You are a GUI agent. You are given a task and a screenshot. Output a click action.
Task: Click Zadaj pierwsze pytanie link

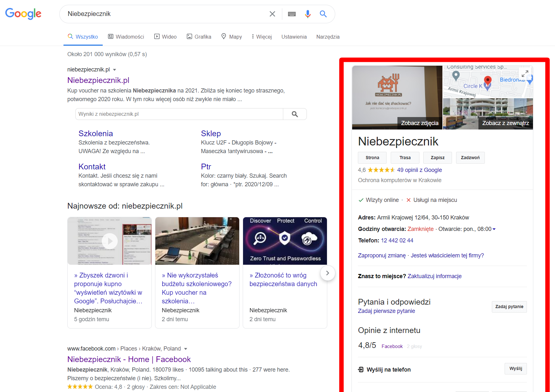click(386, 311)
